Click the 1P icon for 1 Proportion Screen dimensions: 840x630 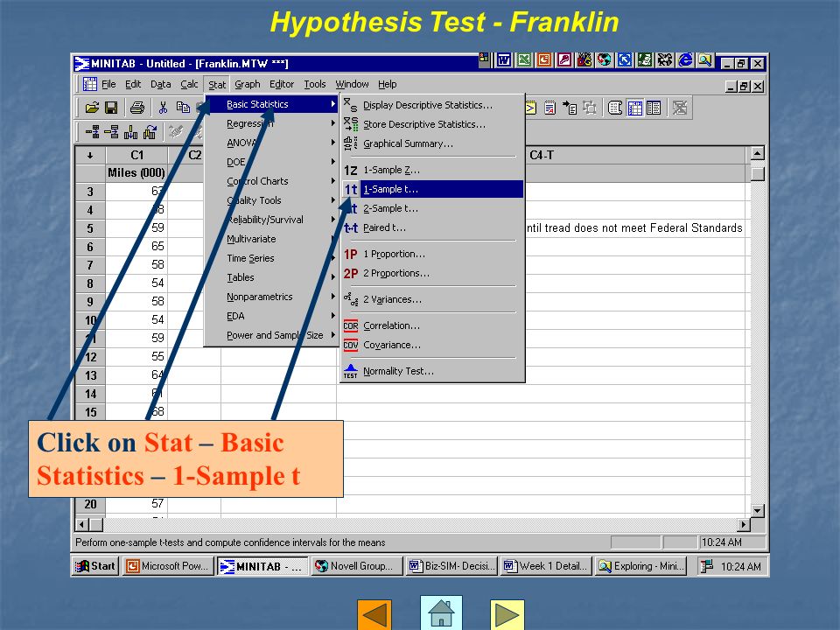point(350,255)
